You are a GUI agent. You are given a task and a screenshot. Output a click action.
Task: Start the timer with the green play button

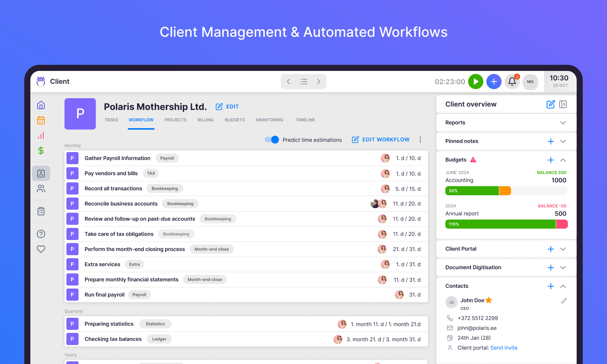tap(476, 81)
